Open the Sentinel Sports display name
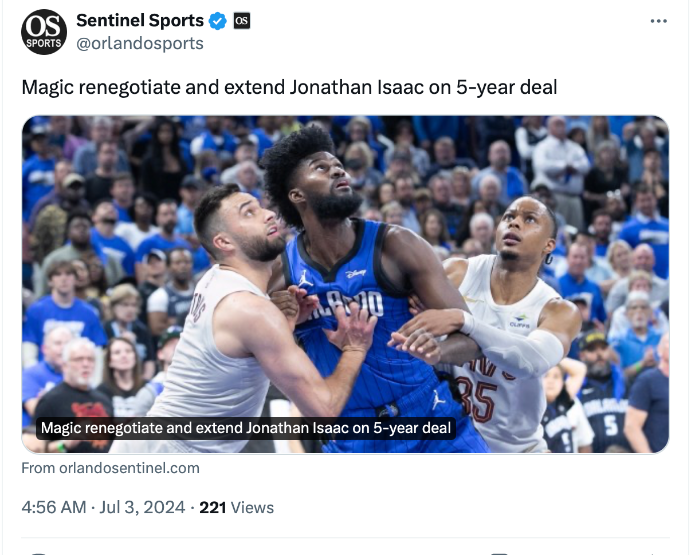The image size is (691, 555). click(140, 21)
